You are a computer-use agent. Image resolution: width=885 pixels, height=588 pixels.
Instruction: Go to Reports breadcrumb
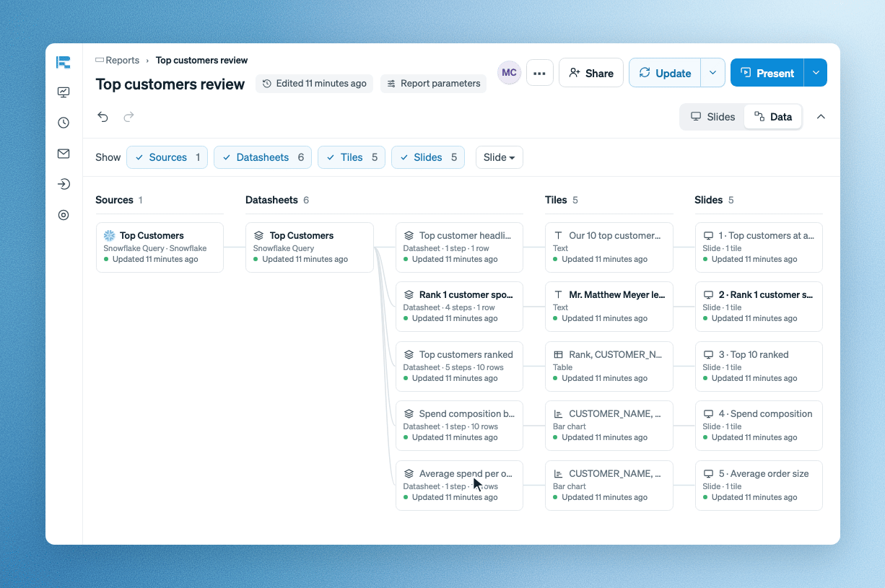tap(122, 61)
